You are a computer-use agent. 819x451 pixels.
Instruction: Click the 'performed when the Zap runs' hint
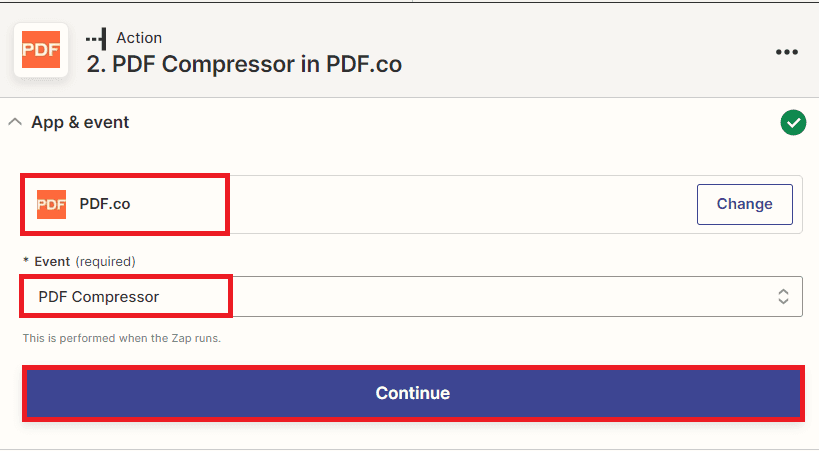click(x=122, y=338)
